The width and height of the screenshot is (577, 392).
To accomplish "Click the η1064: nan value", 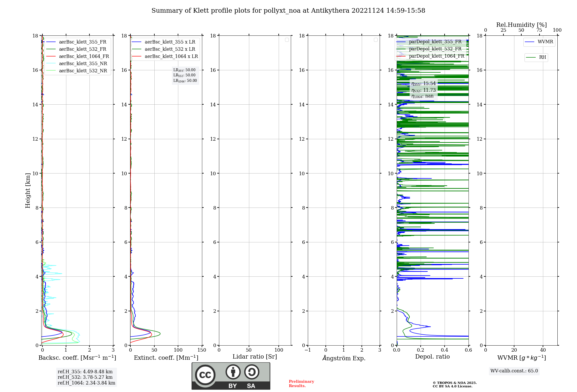I will click(422, 96).
